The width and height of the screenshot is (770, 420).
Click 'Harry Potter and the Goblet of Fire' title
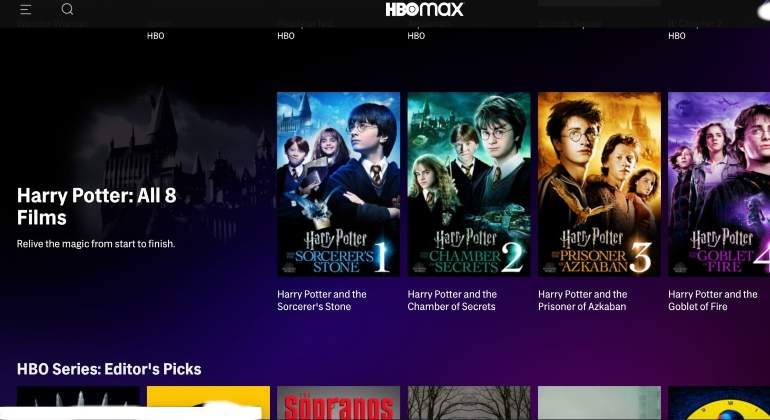click(713, 300)
